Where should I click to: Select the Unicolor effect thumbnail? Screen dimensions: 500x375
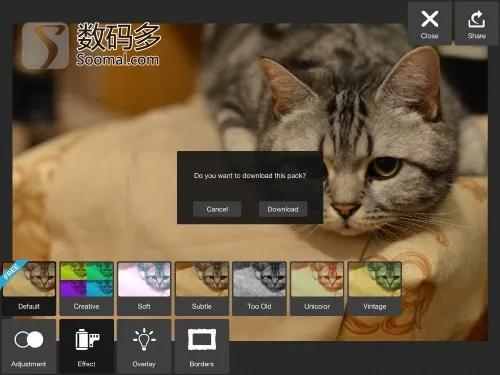317,288
